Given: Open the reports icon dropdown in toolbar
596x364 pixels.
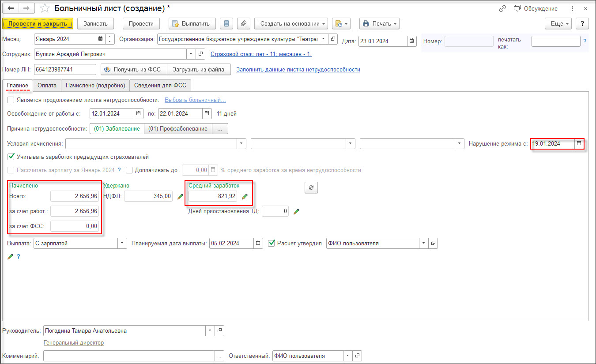Looking at the screenshot, I should pos(341,23).
